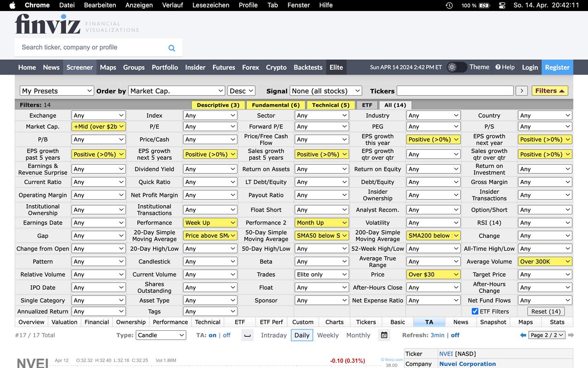Image resolution: width=588 pixels, height=368 pixels.
Task: Expand the Signal dropdown
Action: (x=326, y=91)
